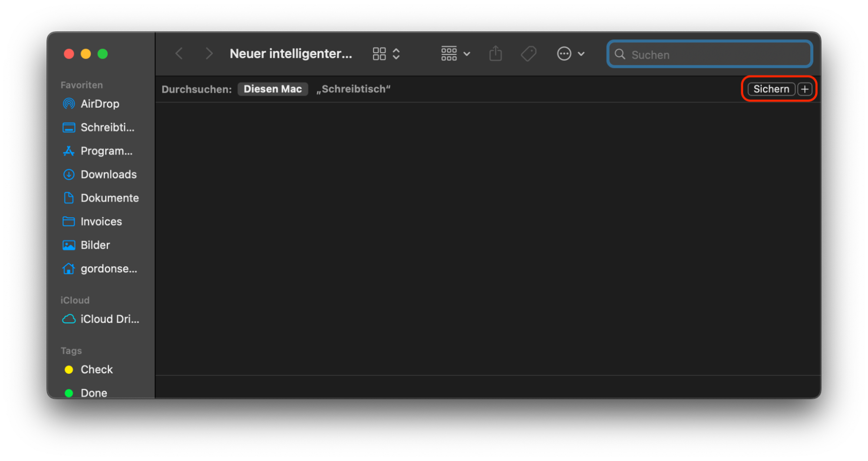Viewport: 868px width, 461px height.
Task: Select the Diesen Mac search scope
Action: click(x=273, y=89)
